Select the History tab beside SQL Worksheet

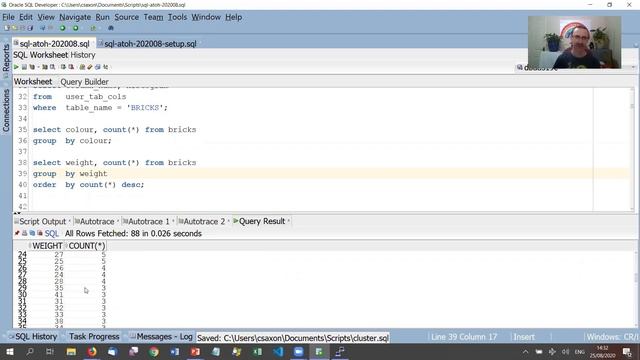[83, 55]
